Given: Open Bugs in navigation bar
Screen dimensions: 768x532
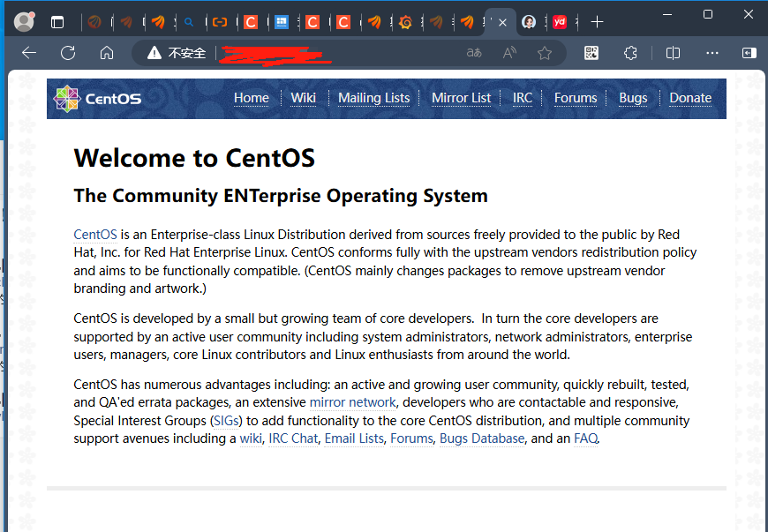Looking at the screenshot, I should 633,98.
